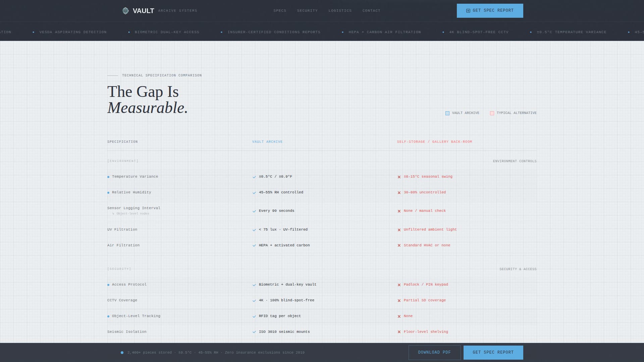Click the VAULT hexagon logo icon
Image resolution: width=644 pixels, height=362 pixels.
tap(125, 11)
